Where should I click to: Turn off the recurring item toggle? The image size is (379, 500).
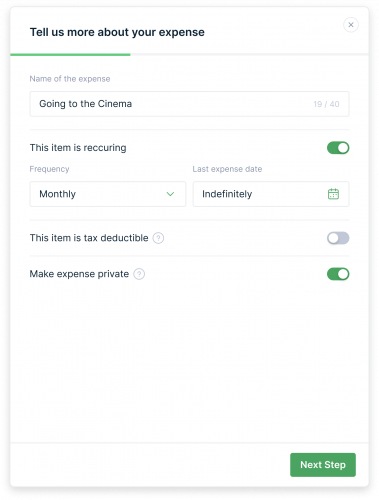[x=338, y=148]
